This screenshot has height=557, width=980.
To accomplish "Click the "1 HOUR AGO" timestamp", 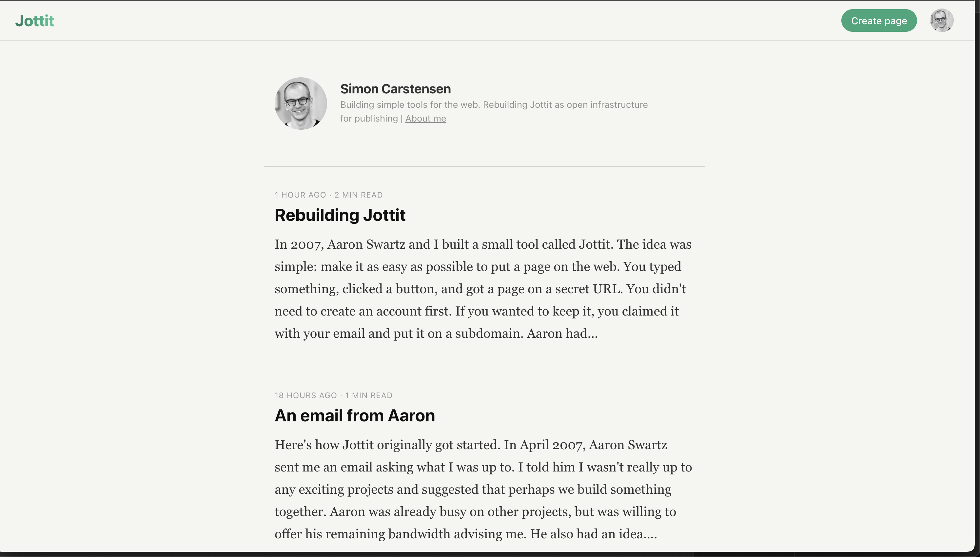I will coord(300,195).
